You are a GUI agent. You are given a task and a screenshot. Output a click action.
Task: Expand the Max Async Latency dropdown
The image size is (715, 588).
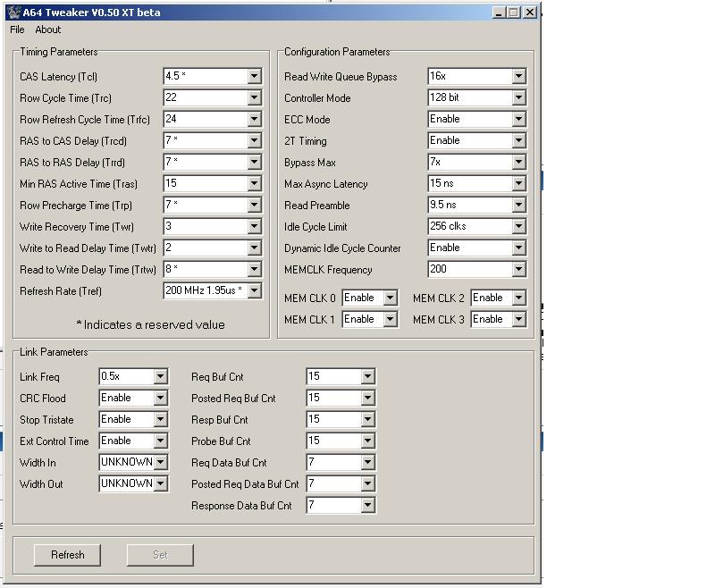(x=519, y=183)
